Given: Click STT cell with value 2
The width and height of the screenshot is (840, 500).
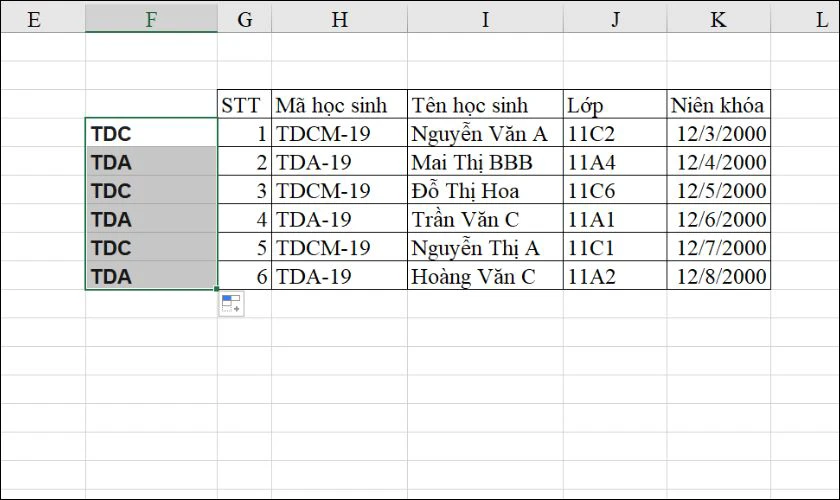Looking at the screenshot, I should 244,161.
